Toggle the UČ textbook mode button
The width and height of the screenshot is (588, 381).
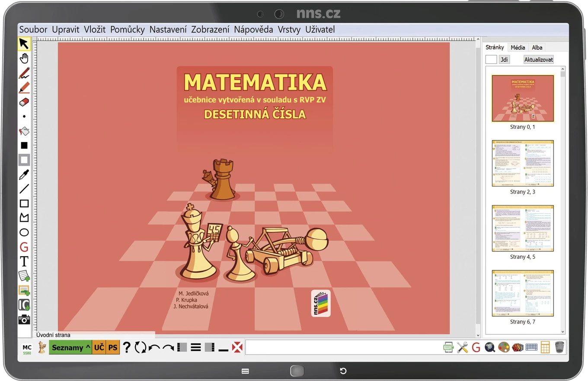99,347
